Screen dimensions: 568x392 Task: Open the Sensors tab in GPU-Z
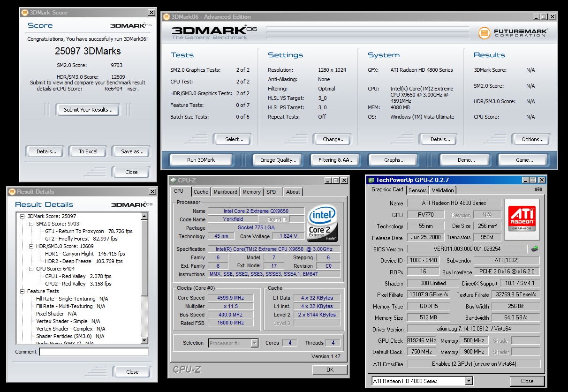pyautogui.click(x=417, y=190)
